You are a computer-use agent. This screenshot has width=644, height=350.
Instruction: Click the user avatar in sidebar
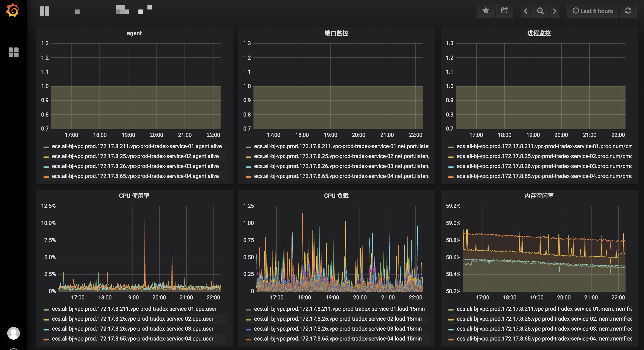(14, 333)
